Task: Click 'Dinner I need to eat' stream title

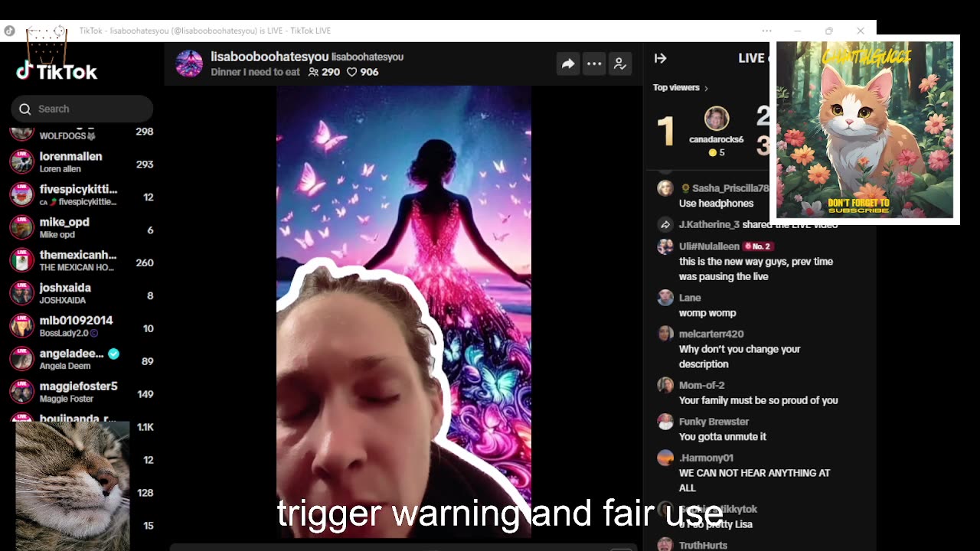Action: (x=256, y=72)
